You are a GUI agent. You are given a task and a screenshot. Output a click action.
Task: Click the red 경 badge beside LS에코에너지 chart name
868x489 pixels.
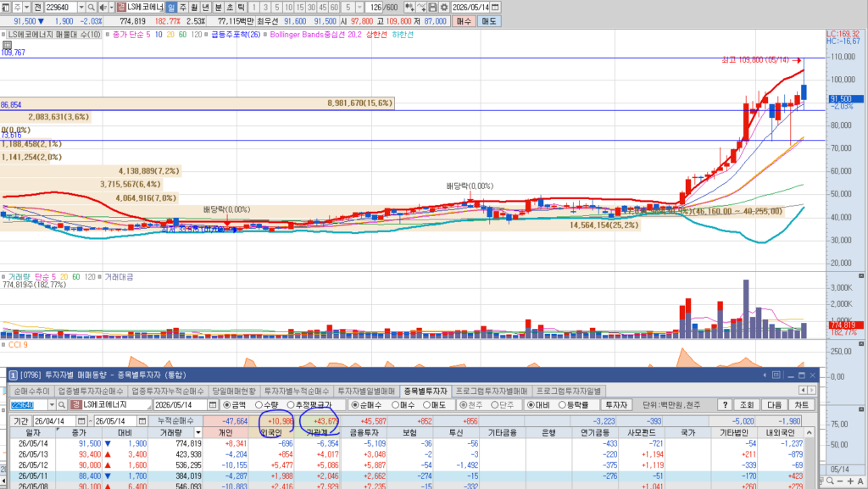tap(121, 7)
